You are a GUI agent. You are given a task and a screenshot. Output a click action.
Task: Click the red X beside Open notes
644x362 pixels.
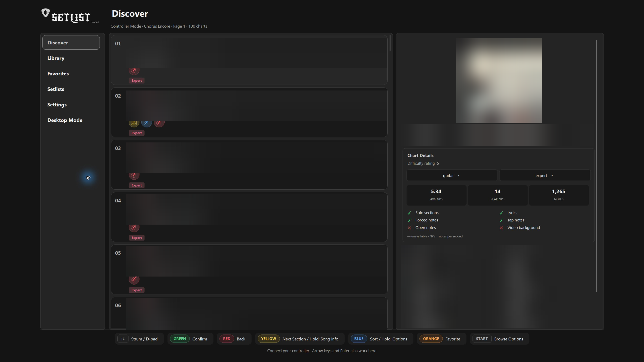tap(409, 228)
